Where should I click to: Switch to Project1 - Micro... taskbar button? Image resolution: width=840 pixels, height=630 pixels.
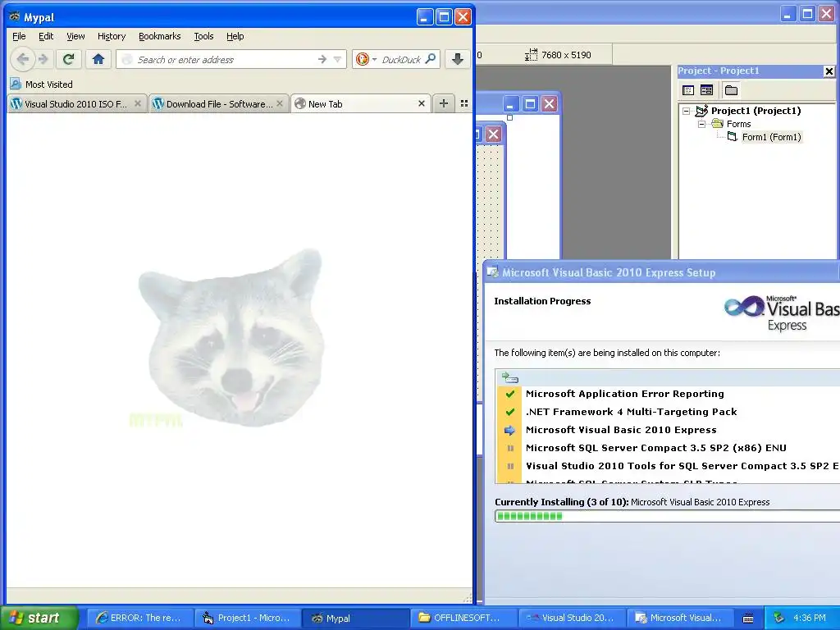coord(247,618)
